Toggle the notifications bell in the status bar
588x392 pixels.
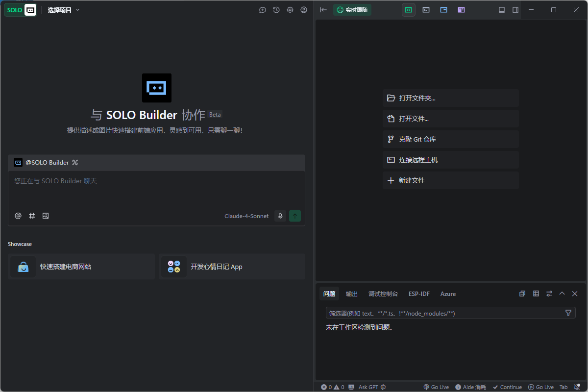coord(577,387)
